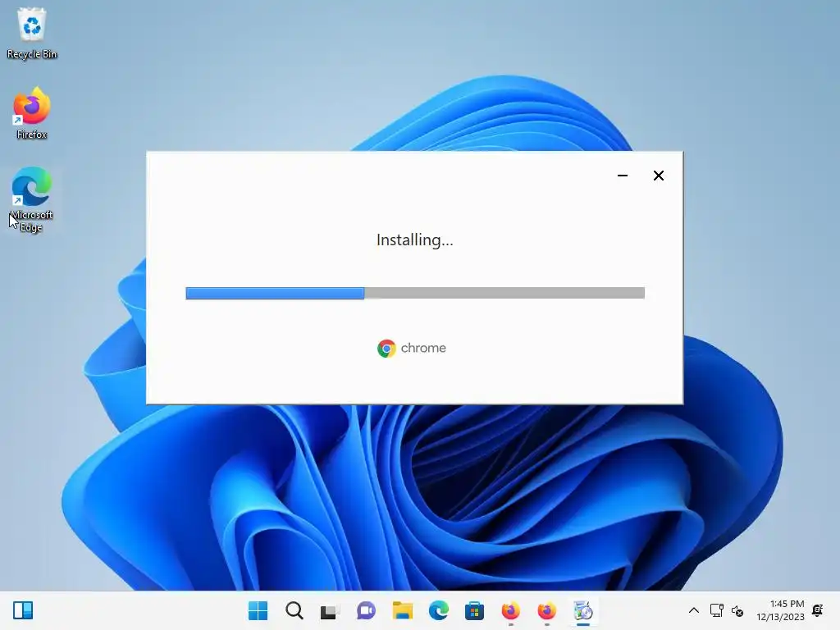The image size is (840, 630).
Task: Open the clock and date flyout
Action: coord(781,610)
